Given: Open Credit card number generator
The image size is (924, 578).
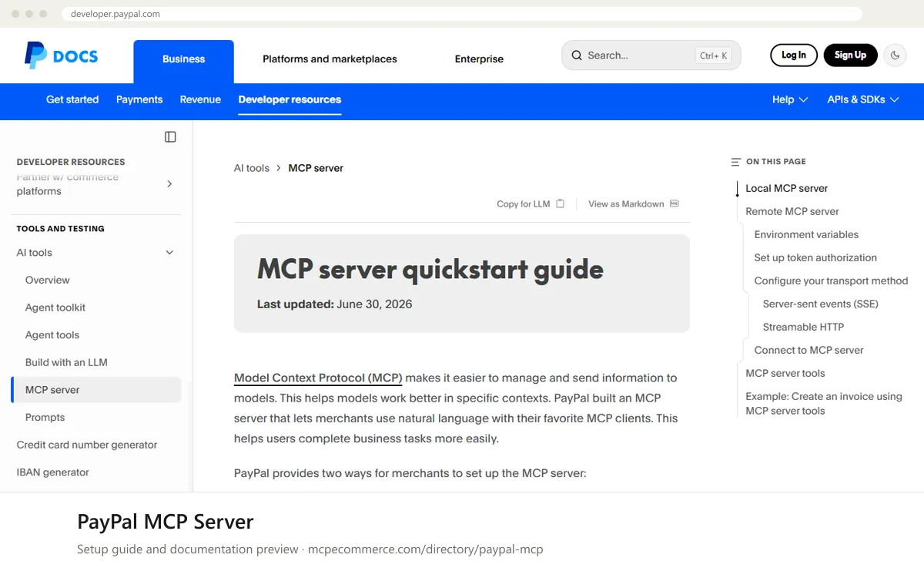Looking at the screenshot, I should pos(87,445).
